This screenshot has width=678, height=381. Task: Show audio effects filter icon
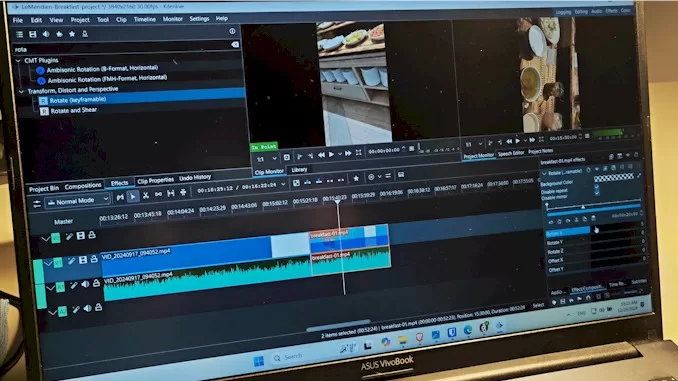[46, 34]
